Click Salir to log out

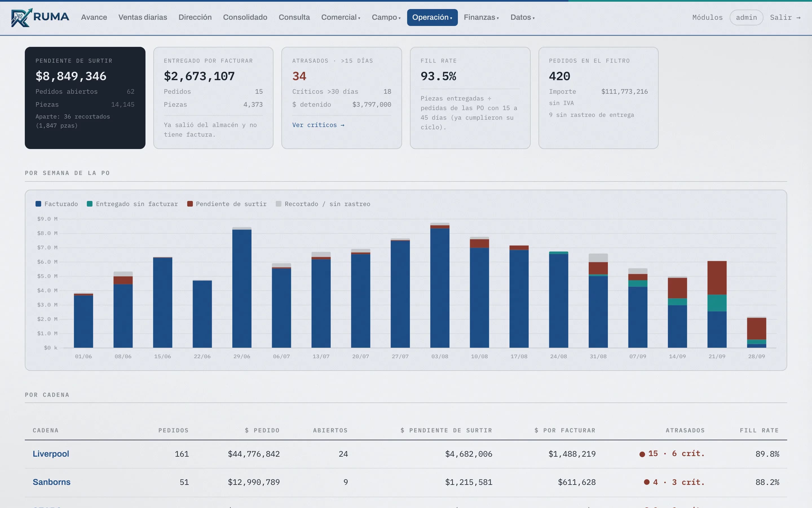click(785, 17)
